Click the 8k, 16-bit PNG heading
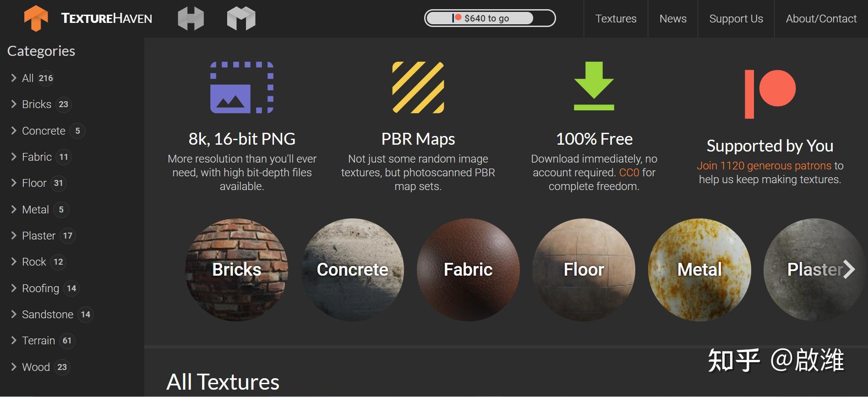This screenshot has width=868, height=397. [242, 139]
